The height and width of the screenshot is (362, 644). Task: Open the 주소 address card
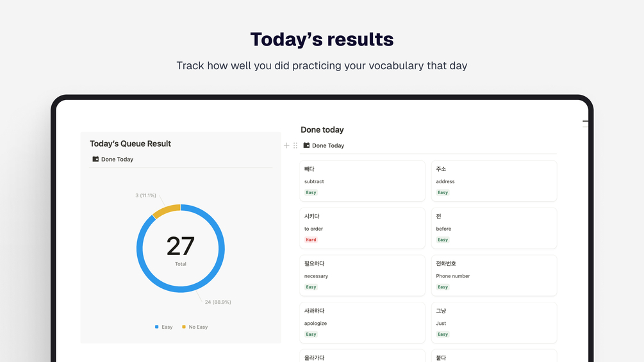coord(493,180)
